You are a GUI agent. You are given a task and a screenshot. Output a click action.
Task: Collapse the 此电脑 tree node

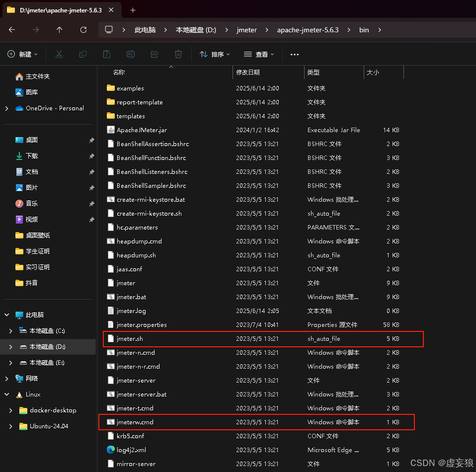[6, 315]
